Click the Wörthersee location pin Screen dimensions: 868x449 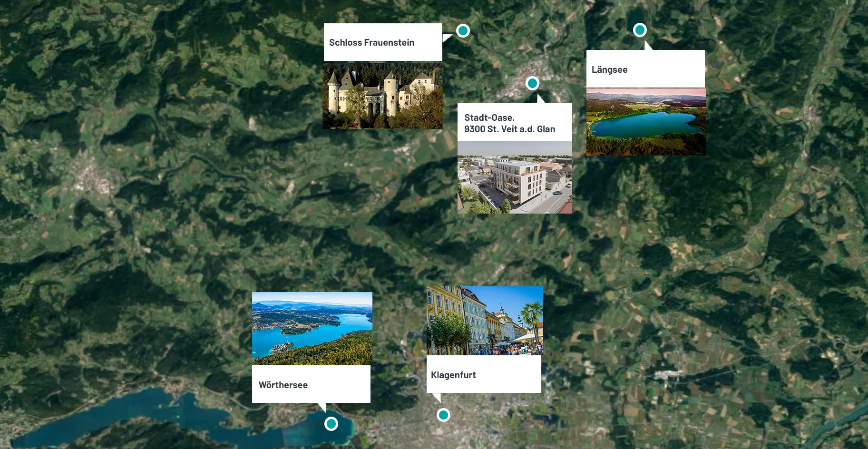pyautogui.click(x=331, y=423)
